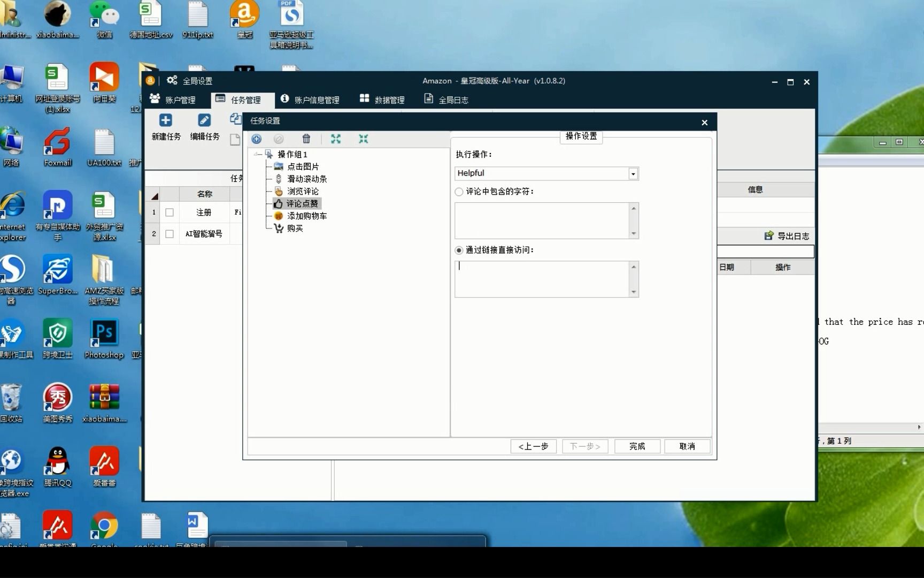924x578 pixels.
Task: Open the 外贸推广资源.xlsx desktop file
Action: [x=104, y=216]
